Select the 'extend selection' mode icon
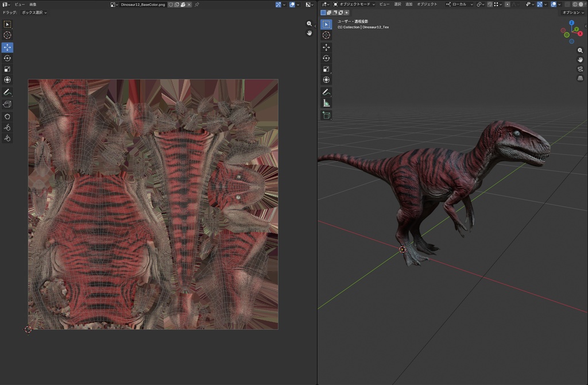588x385 pixels. coord(329,13)
